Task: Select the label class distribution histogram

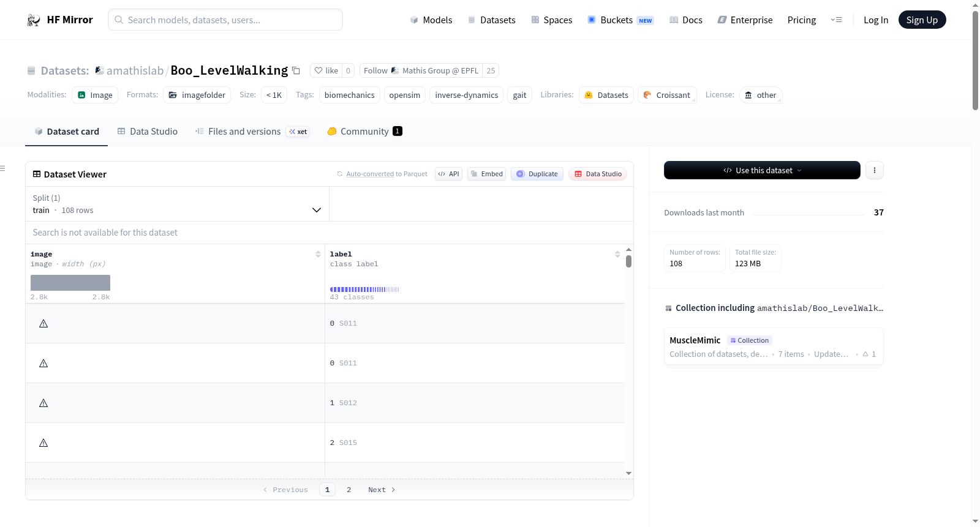Action: pyautogui.click(x=364, y=290)
